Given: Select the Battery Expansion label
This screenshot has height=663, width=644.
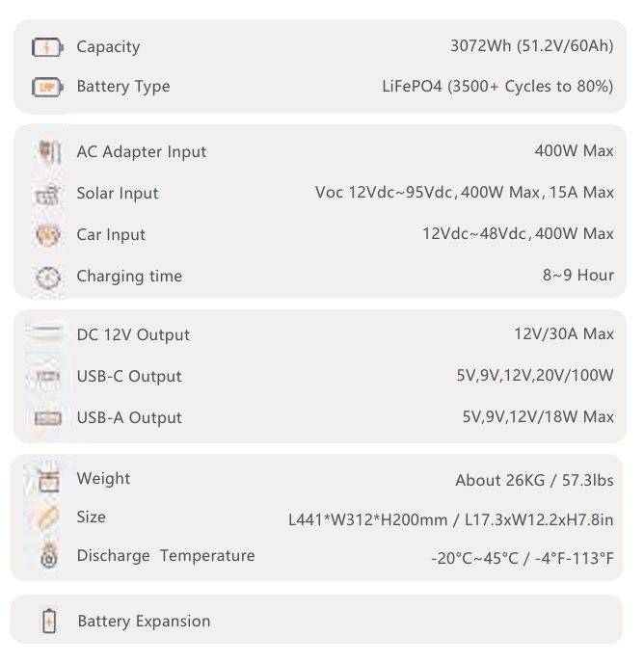Looking at the screenshot, I should 144,622.
